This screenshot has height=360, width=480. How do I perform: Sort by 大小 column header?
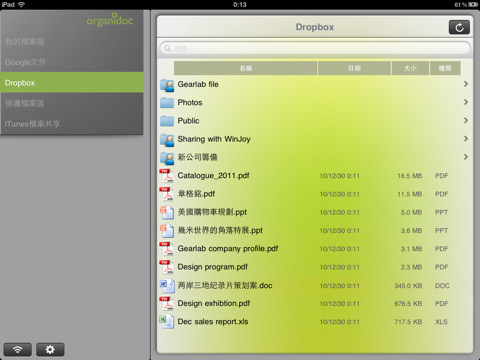pyautogui.click(x=410, y=68)
